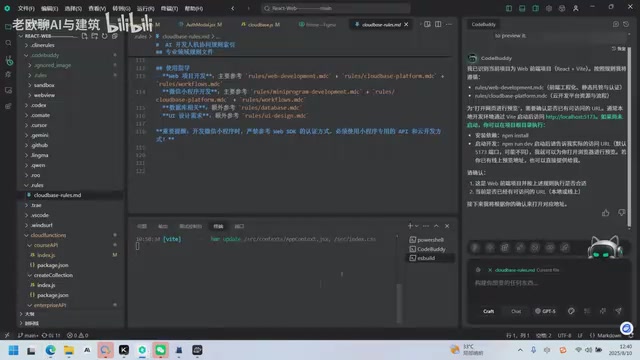Switch to AuthModal.jsx editor tab

200,24
